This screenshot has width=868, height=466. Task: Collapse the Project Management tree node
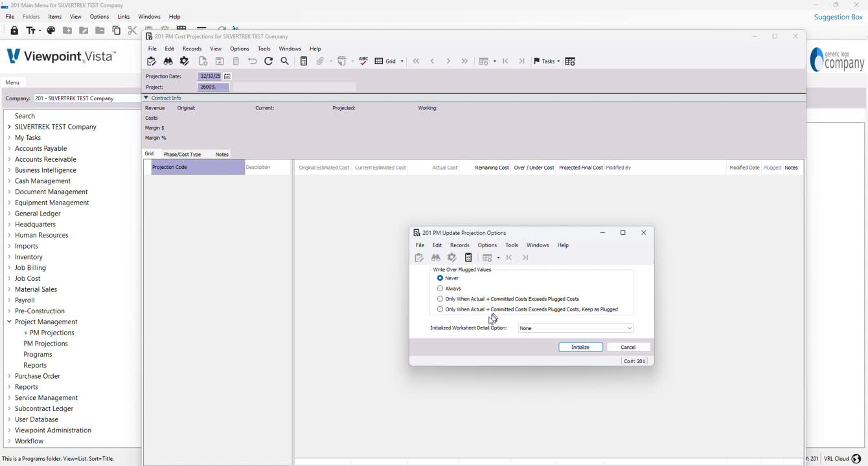(9, 322)
